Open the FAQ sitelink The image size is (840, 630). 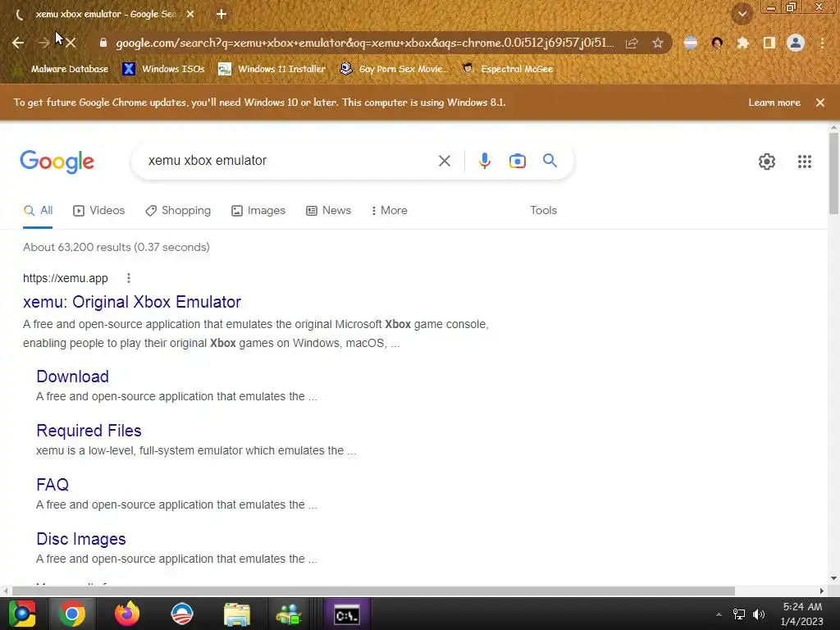tap(52, 485)
